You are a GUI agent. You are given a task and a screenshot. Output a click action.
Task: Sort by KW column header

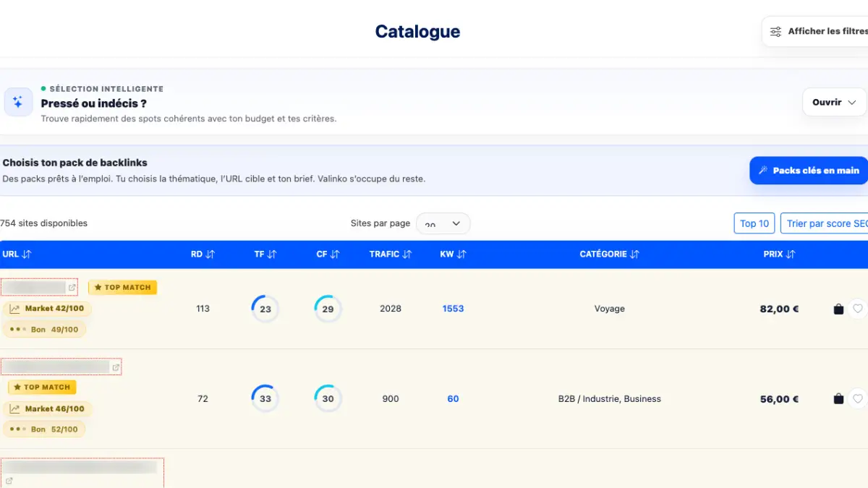coord(453,254)
